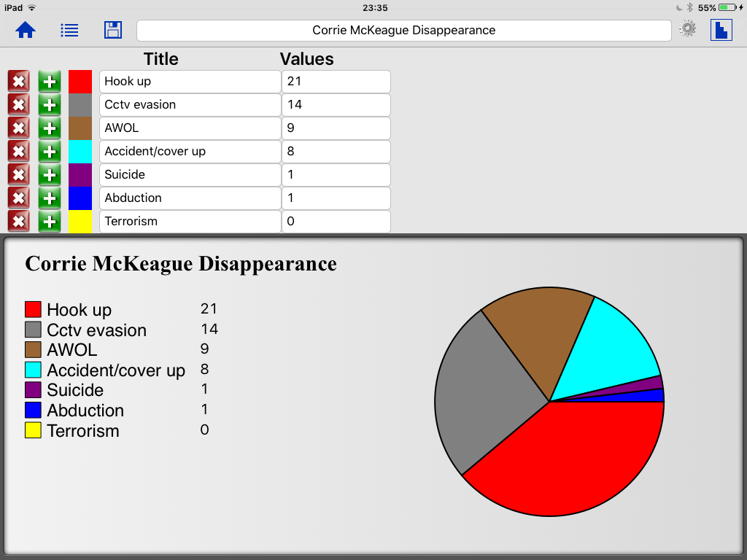Delete the Hook up row

tap(19, 82)
